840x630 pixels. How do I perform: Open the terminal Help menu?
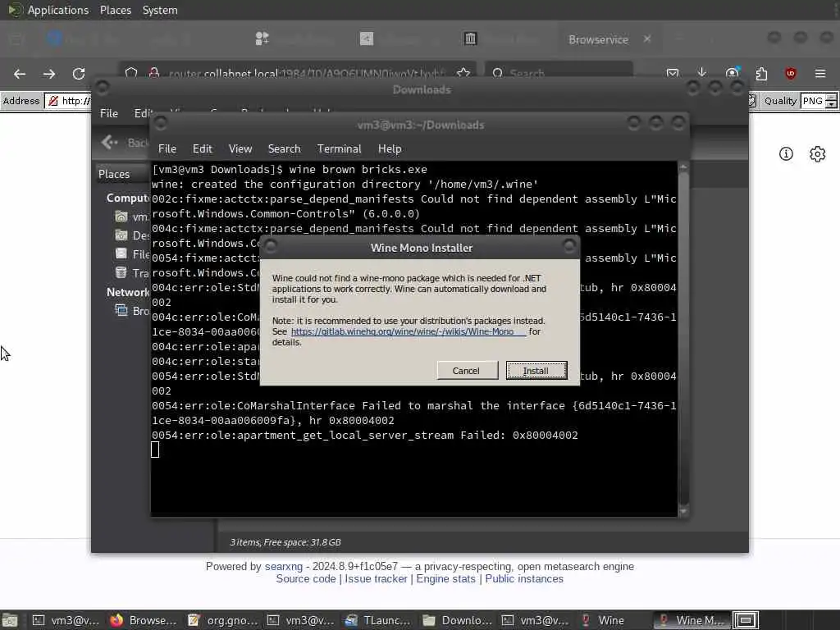pyautogui.click(x=390, y=149)
